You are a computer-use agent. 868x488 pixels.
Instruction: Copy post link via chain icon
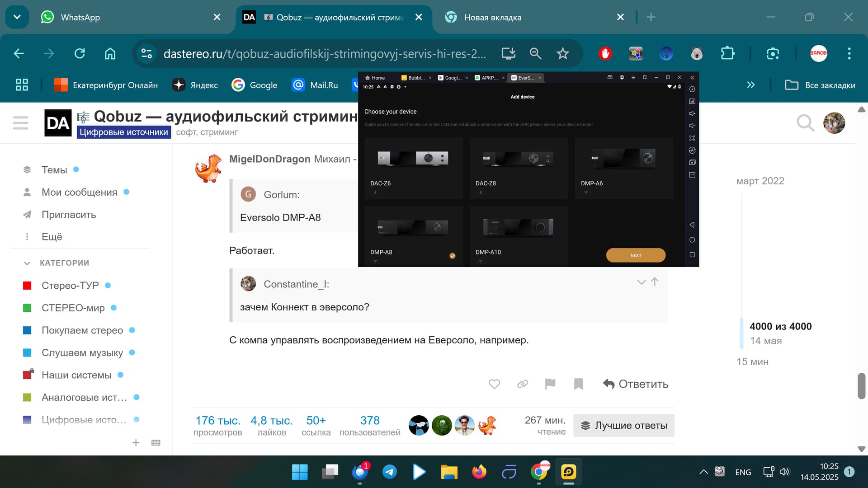point(522,384)
